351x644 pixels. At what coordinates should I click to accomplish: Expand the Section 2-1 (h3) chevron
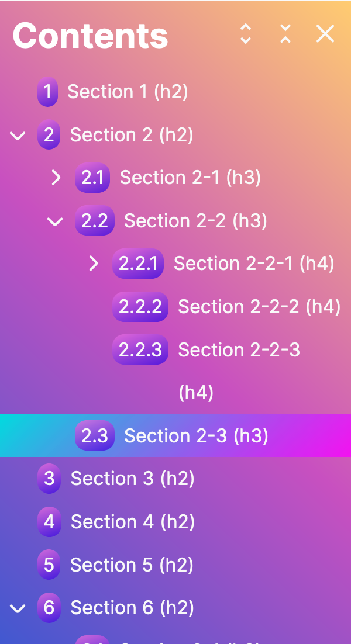pyautogui.click(x=56, y=178)
